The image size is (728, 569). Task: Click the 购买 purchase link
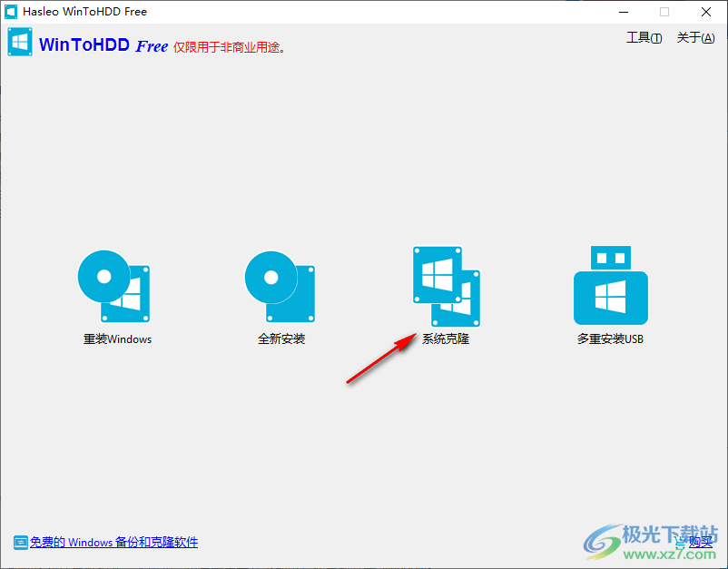(x=700, y=542)
